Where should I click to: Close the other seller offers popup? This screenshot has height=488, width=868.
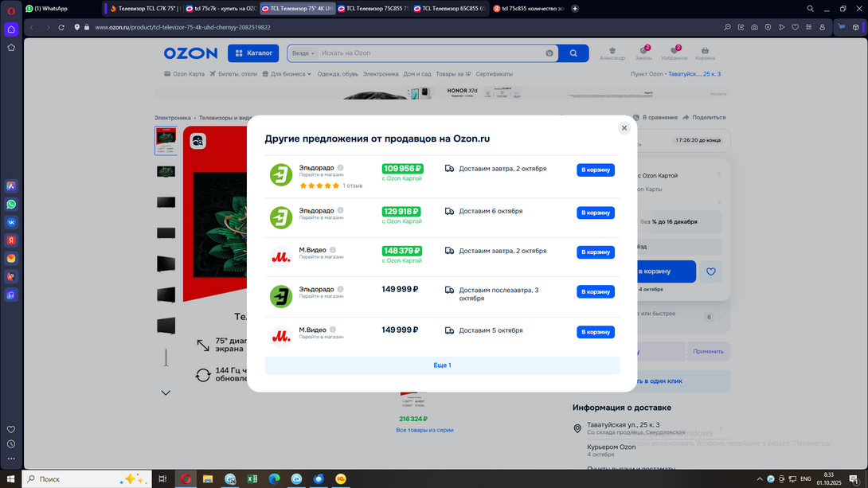(624, 128)
